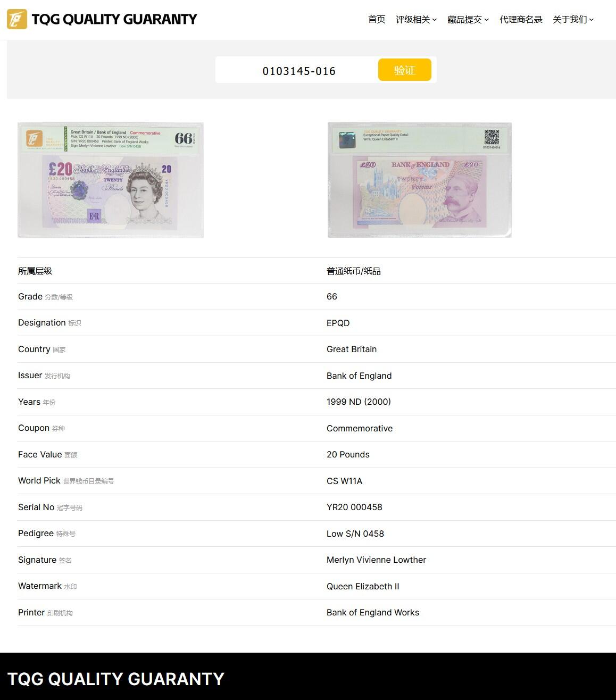616x700 pixels.
Task: Expand the 藏品提交 dropdown menu
Action: pyautogui.click(x=468, y=20)
